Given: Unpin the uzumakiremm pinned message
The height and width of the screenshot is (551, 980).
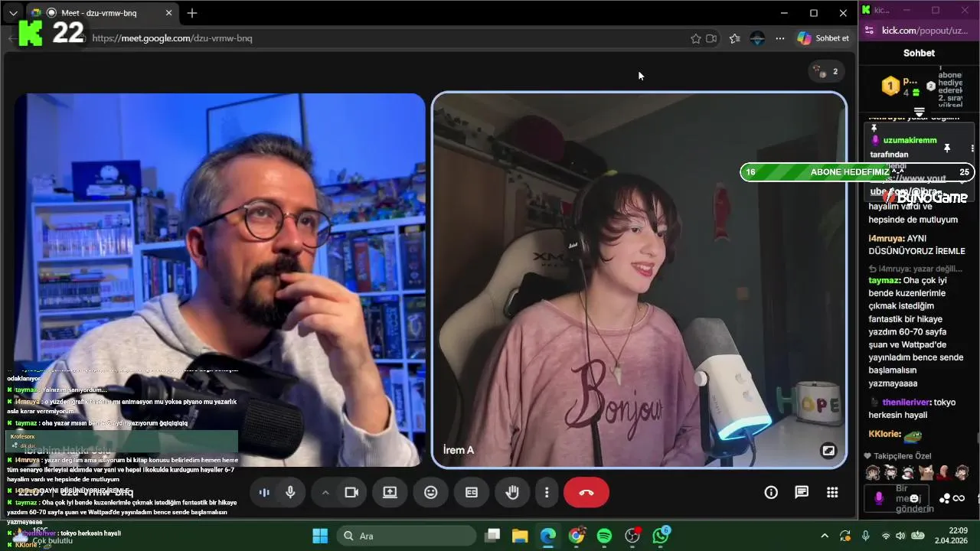Looking at the screenshot, I should (947, 148).
